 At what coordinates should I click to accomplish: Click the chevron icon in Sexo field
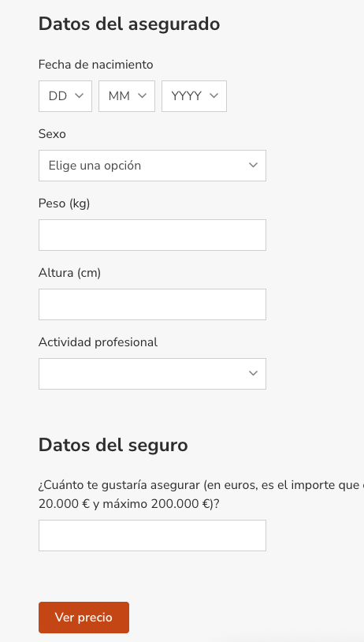tap(253, 166)
